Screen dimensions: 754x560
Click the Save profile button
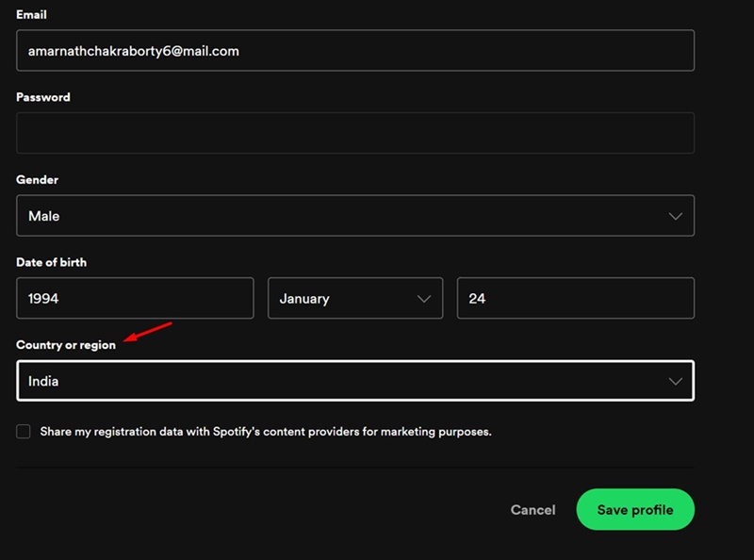tap(635, 509)
